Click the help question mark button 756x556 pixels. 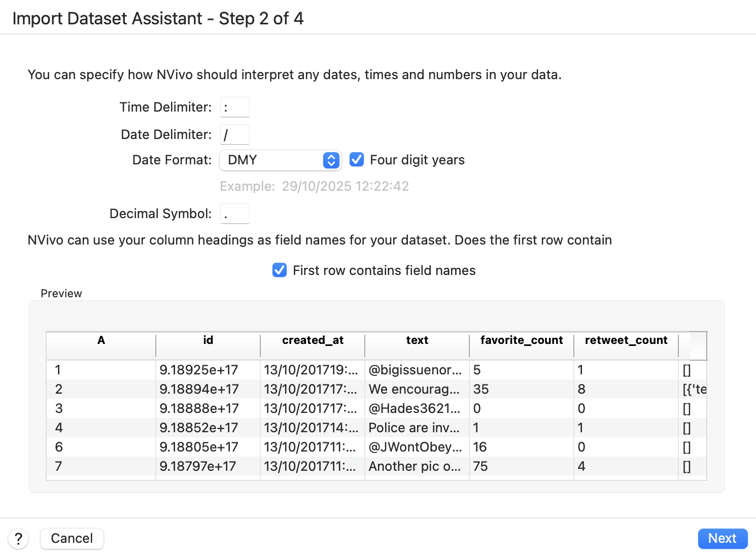tap(18, 538)
